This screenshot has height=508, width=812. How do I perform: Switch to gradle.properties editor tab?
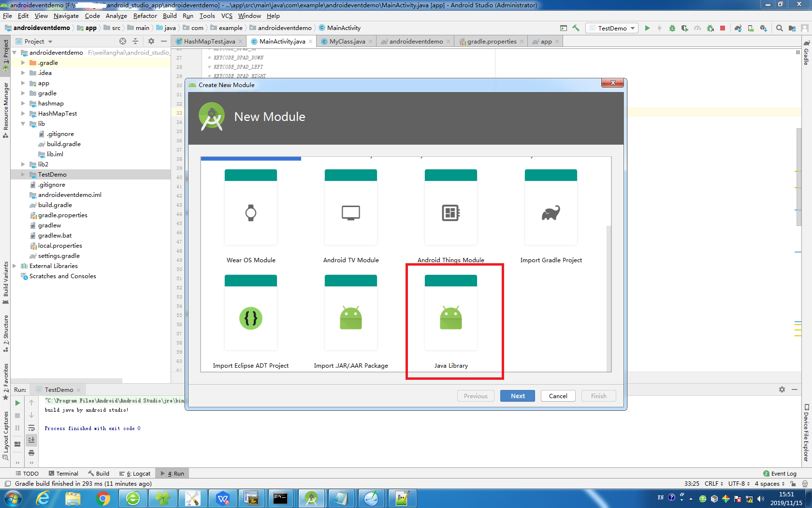click(492, 41)
